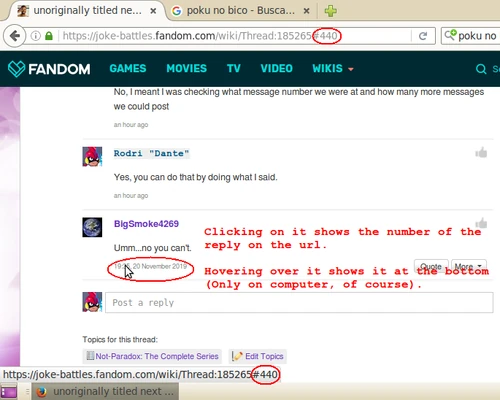Click the Post a reply text field
The height and width of the screenshot is (400, 500).
point(299,303)
